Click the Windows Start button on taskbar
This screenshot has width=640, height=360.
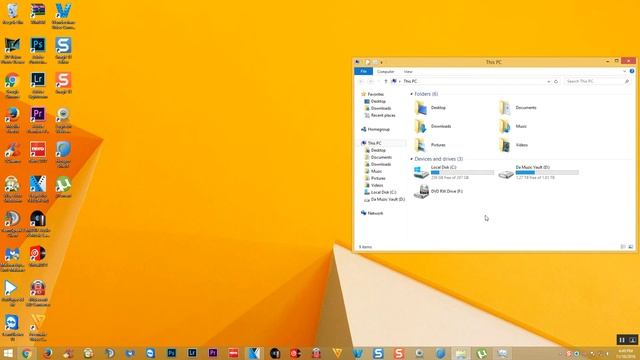[x=8, y=353]
